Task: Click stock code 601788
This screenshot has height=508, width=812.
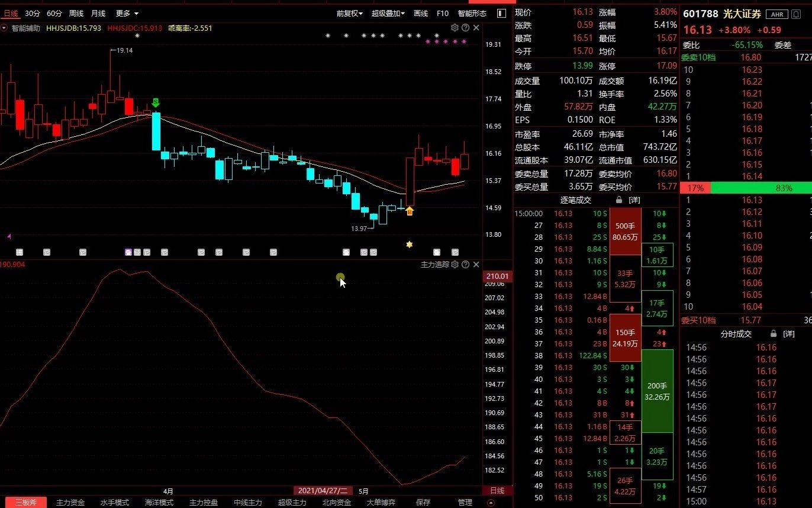Action: [x=701, y=14]
